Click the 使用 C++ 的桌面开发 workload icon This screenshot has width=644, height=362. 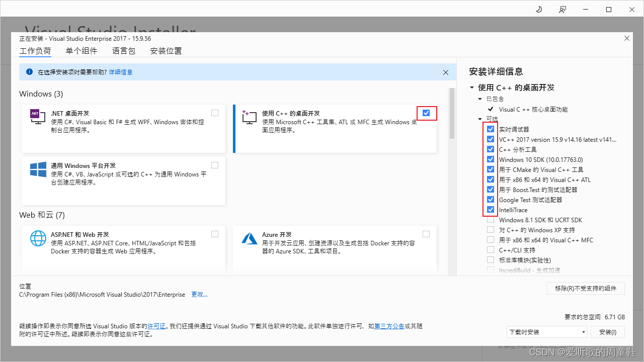[x=249, y=117]
